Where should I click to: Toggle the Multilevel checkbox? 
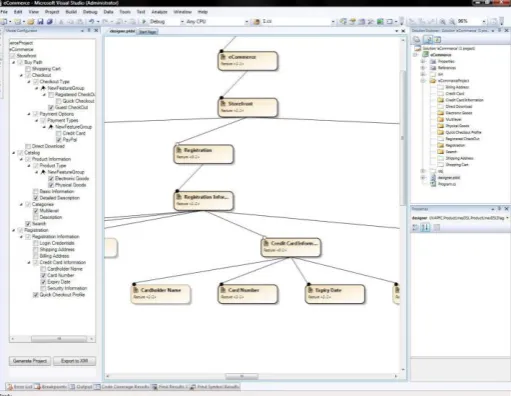[x=36, y=211]
